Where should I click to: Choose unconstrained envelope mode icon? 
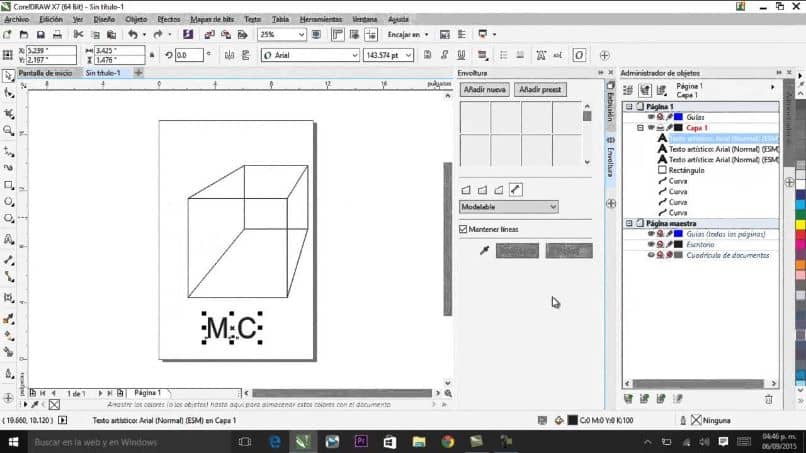[x=516, y=190]
